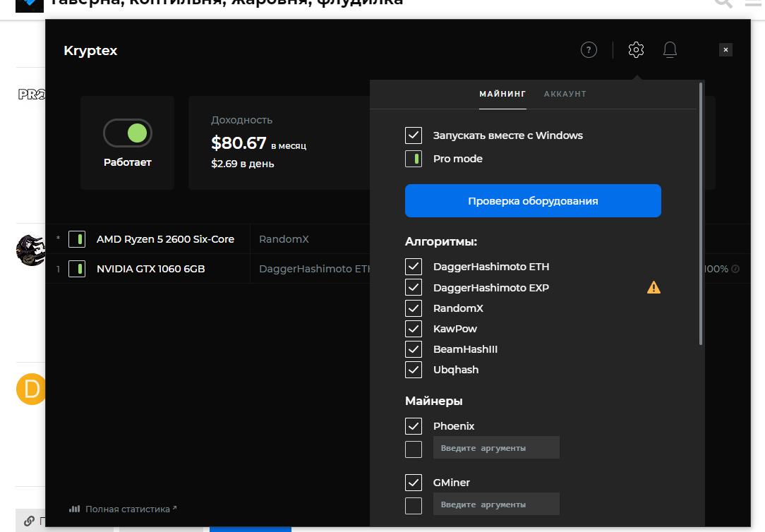Uncheck the RandomX algorithm checkbox

pyautogui.click(x=414, y=308)
